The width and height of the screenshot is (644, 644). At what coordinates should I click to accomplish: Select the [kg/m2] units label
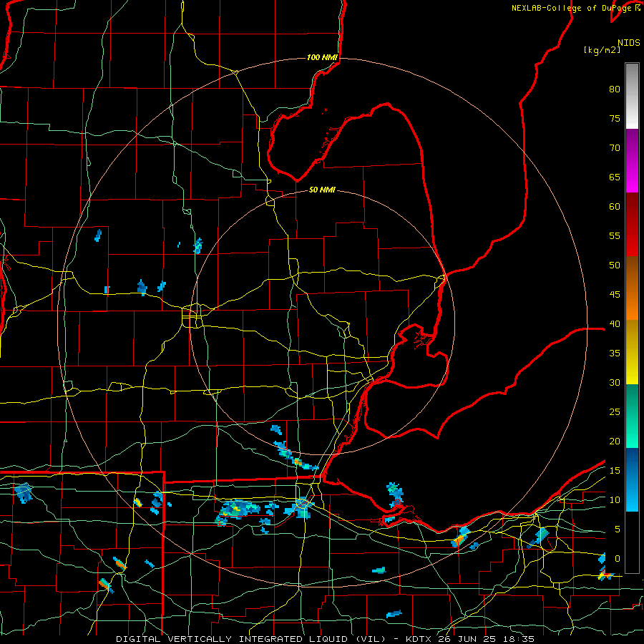coord(602,50)
